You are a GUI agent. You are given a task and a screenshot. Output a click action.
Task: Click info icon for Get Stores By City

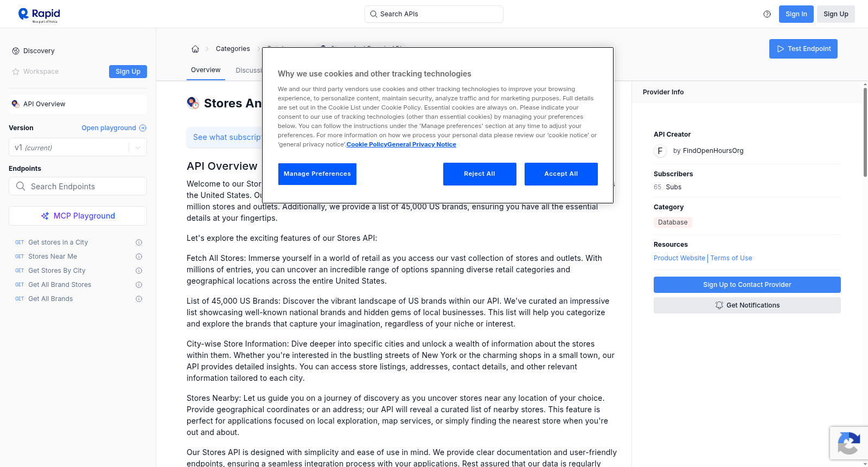[139, 271]
